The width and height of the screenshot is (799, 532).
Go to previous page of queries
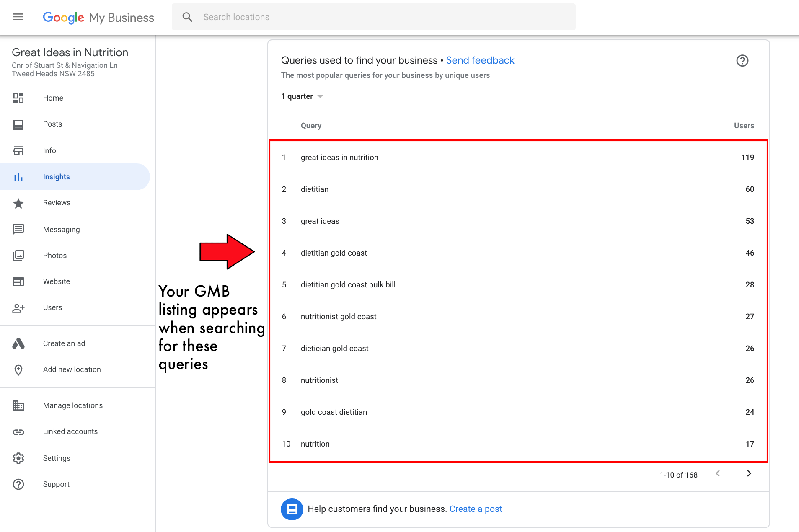pos(718,474)
